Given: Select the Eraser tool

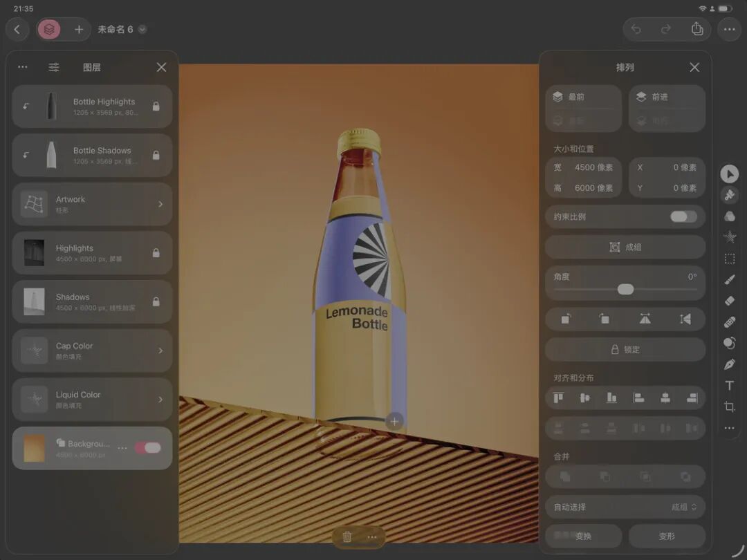Looking at the screenshot, I should [x=730, y=301].
